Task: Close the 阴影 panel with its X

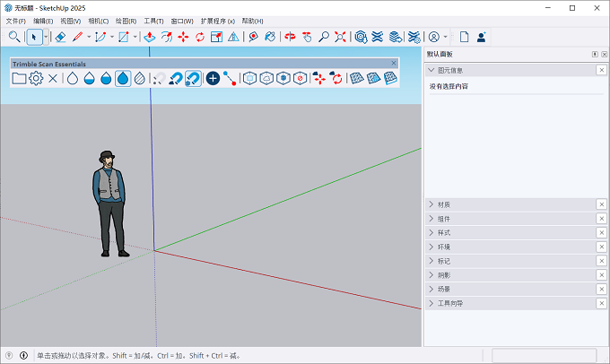Action: tap(601, 275)
